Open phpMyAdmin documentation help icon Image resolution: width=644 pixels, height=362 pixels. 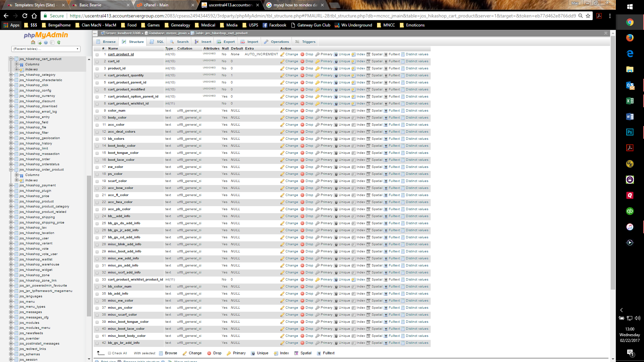[x=46, y=43]
